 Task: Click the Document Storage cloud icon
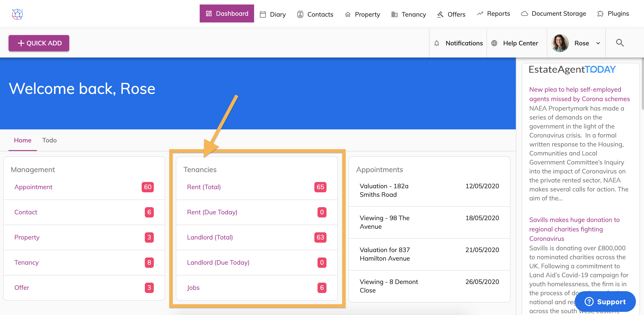point(524,14)
